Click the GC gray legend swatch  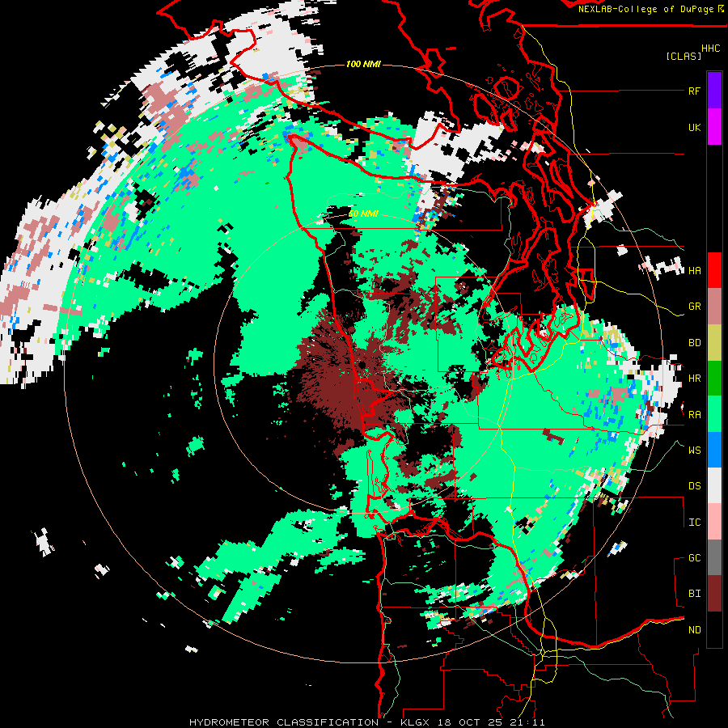tap(714, 557)
